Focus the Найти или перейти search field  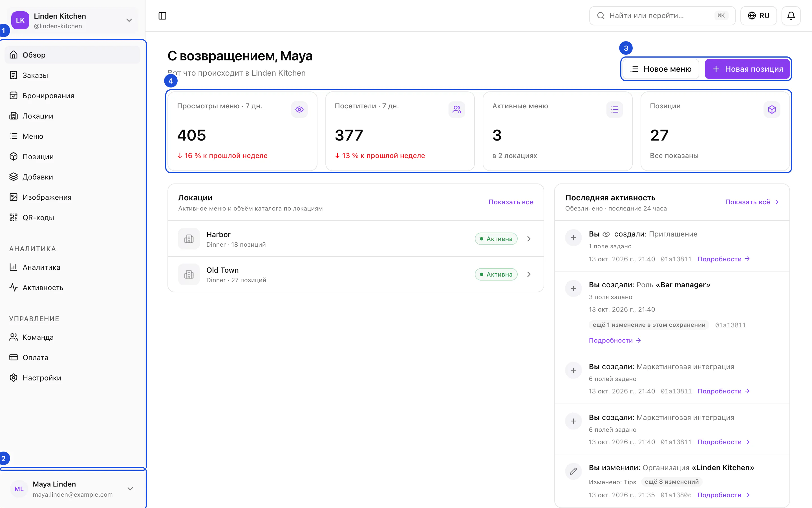662,16
